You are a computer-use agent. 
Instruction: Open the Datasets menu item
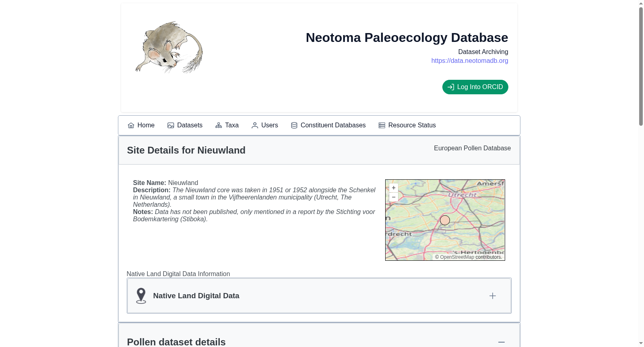pos(185,125)
